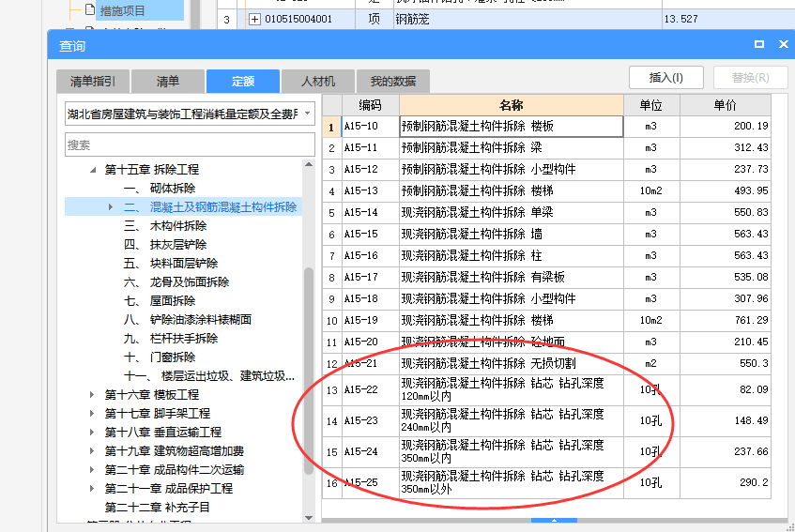
Task: Select 七、屋面拆除 tree item
Action: tap(160, 301)
